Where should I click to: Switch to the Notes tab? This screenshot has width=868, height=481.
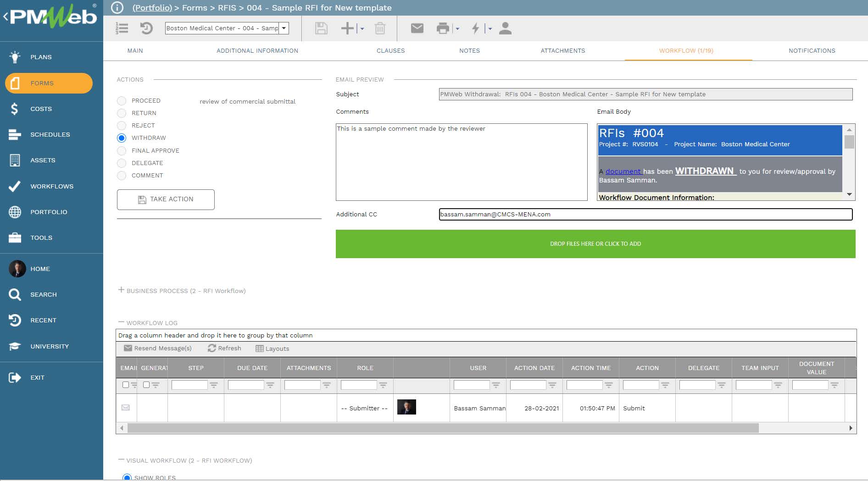pyautogui.click(x=469, y=51)
